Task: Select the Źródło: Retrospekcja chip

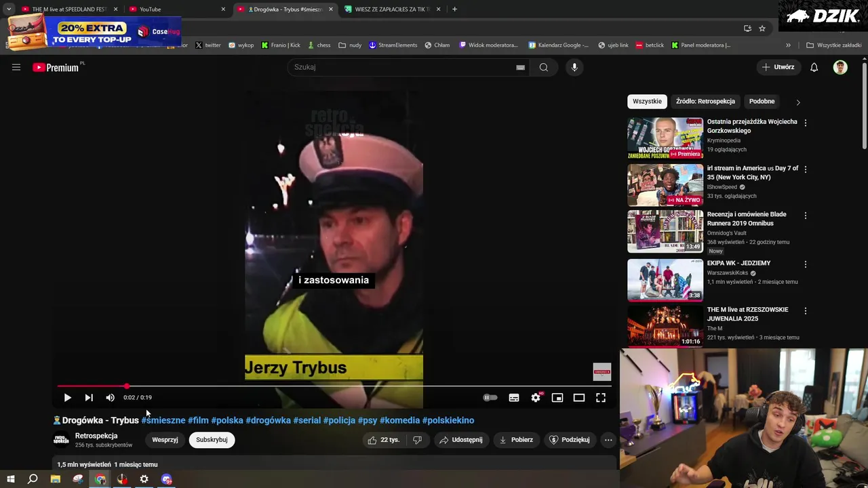Action: [705, 102]
